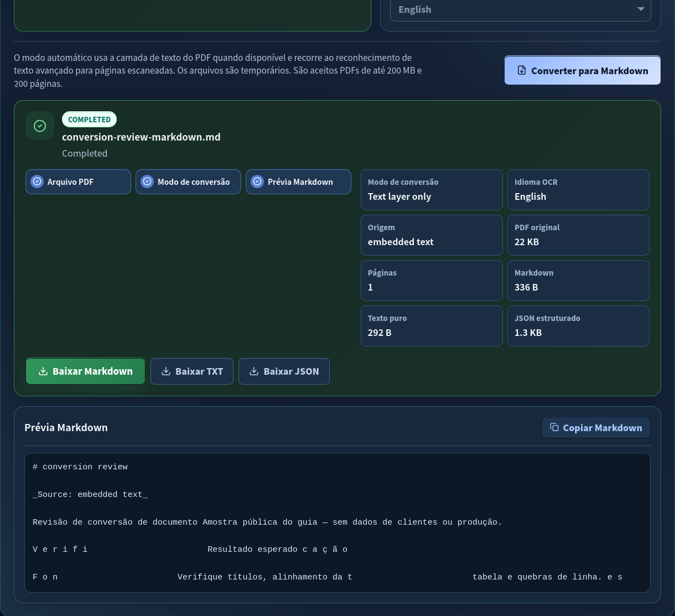Start conversion with Converter para Markdown

tap(583, 70)
